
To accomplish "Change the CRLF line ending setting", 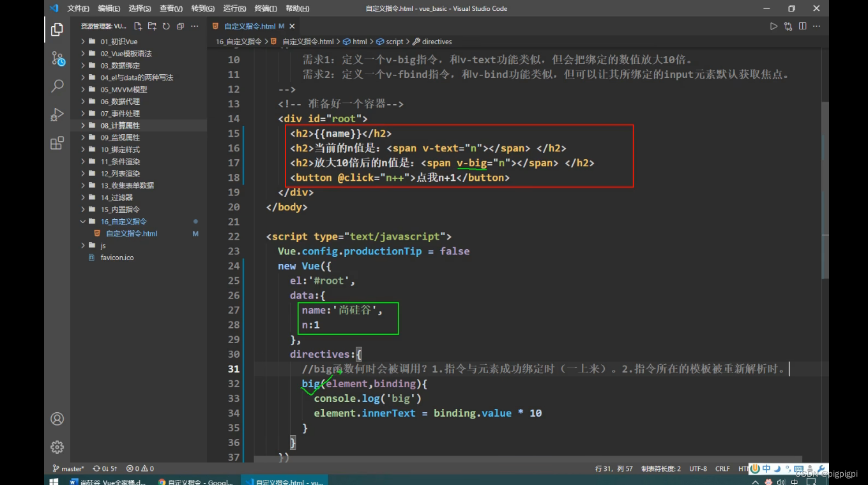I will coord(722,468).
